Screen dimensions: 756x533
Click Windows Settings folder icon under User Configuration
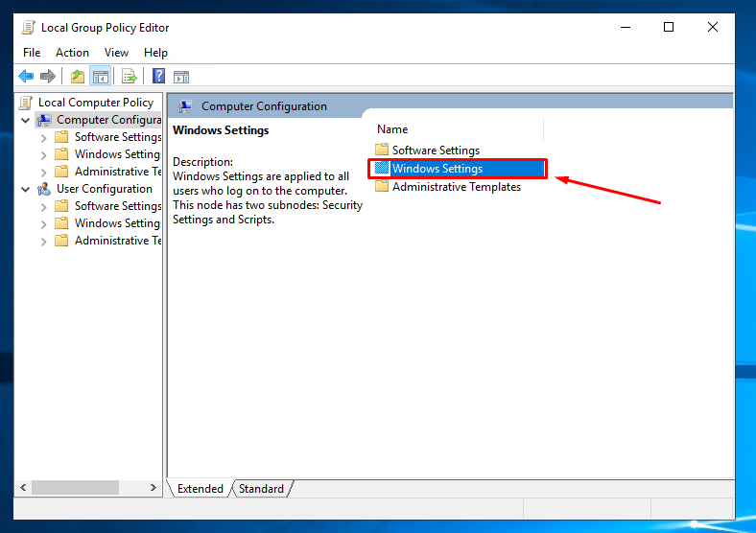(61, 223)
